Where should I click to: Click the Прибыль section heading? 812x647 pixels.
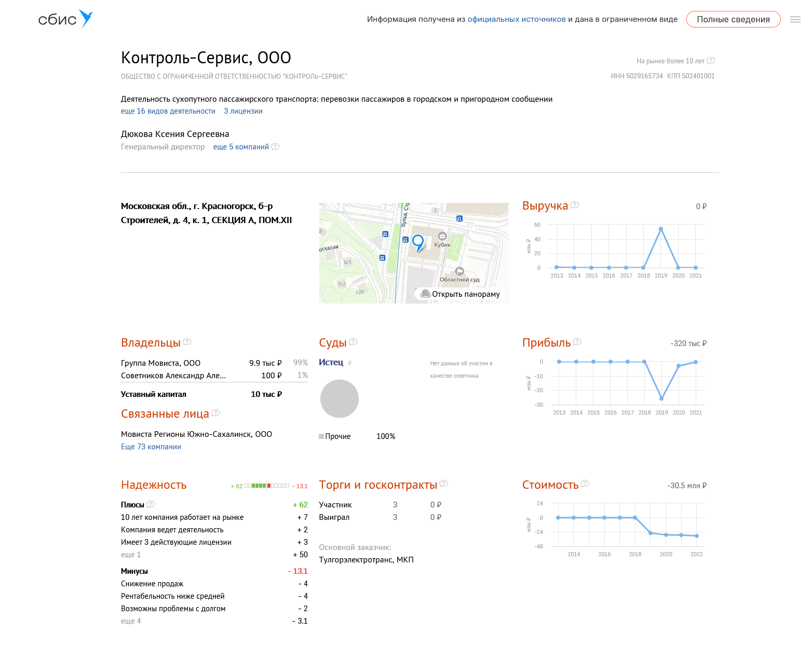pyautogui.click(x=546, y=343)
